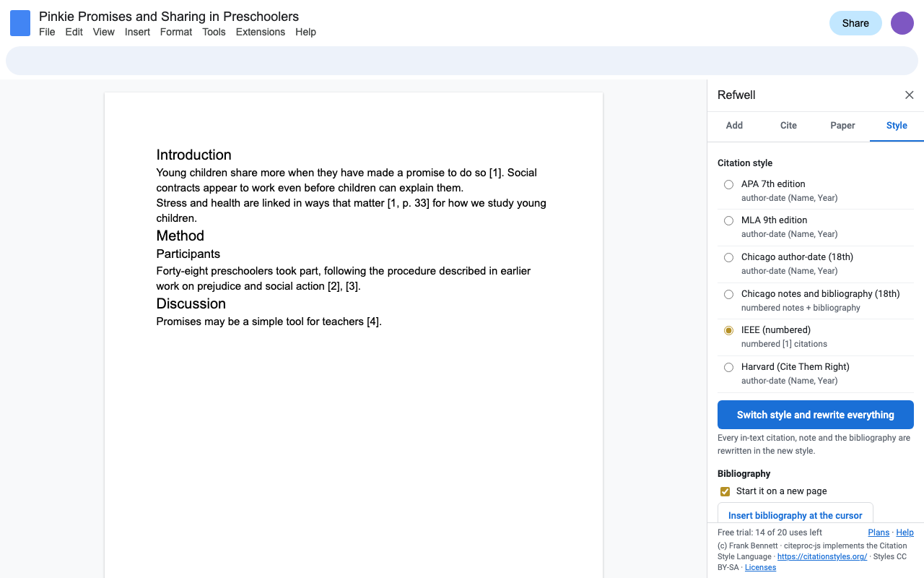The image size is (924, 578).
Task: Pick Chicago notes and bibliography style
Action: (728, 294)
